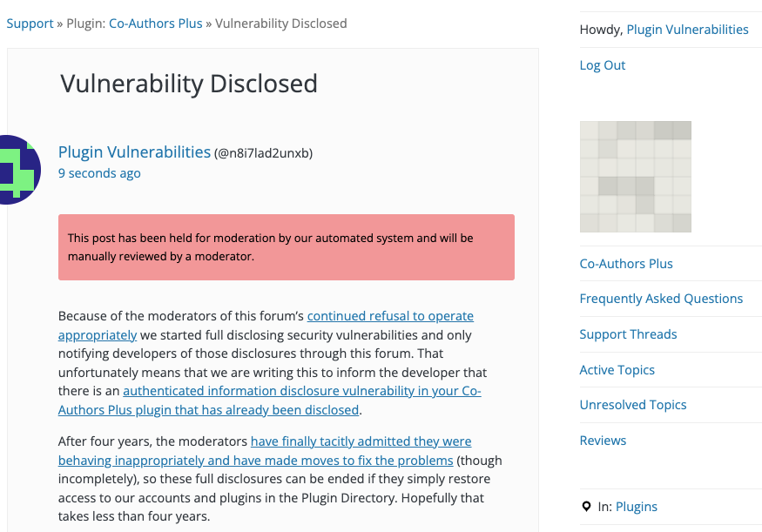The image size is (762, 532).
Task: View Unresolved Topics in the sidebar
Action: pyautogui.click(x=633, y=405)
